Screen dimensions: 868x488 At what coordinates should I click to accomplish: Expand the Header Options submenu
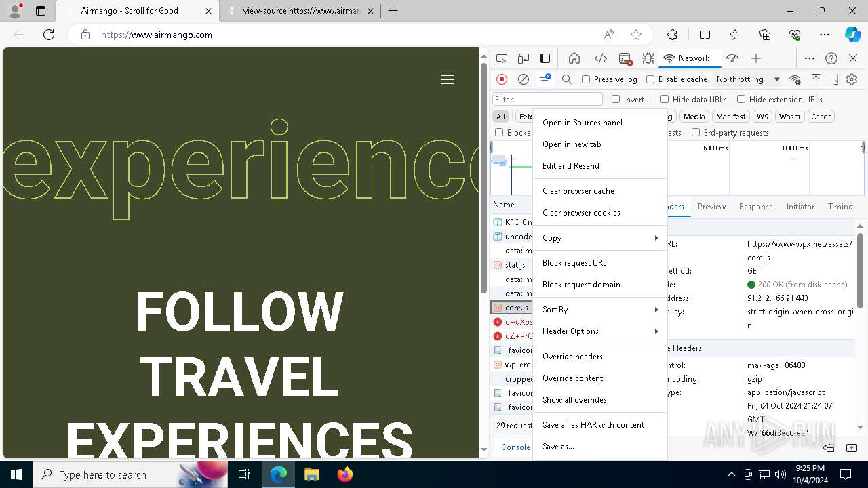(600, 331)
